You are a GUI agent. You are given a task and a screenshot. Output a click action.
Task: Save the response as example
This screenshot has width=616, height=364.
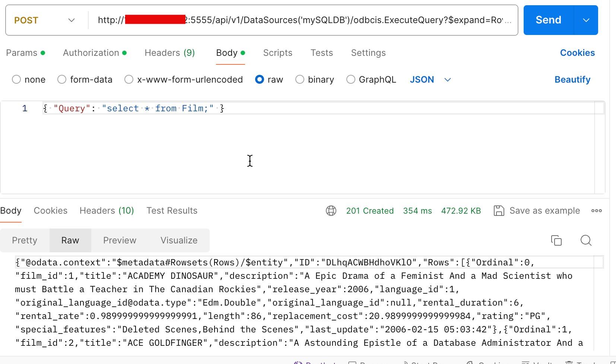(x=537, y=211)
